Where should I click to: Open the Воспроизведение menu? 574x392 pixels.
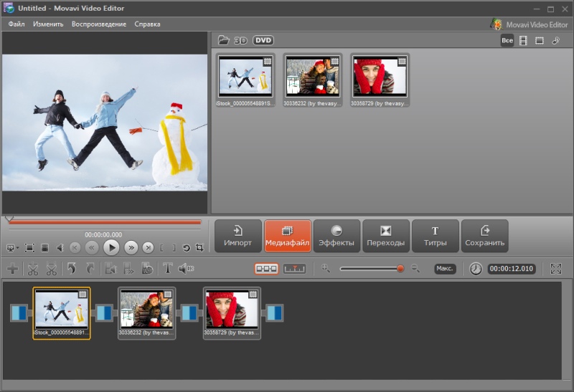[99, 24]
